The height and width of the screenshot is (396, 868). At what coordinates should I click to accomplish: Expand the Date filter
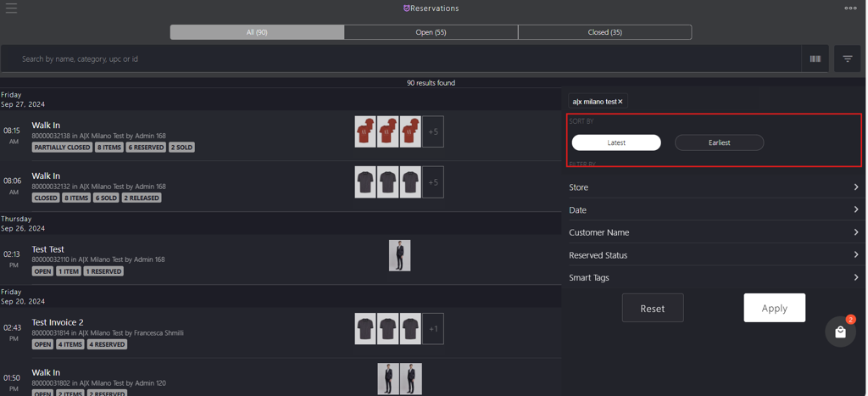[714, 210]
